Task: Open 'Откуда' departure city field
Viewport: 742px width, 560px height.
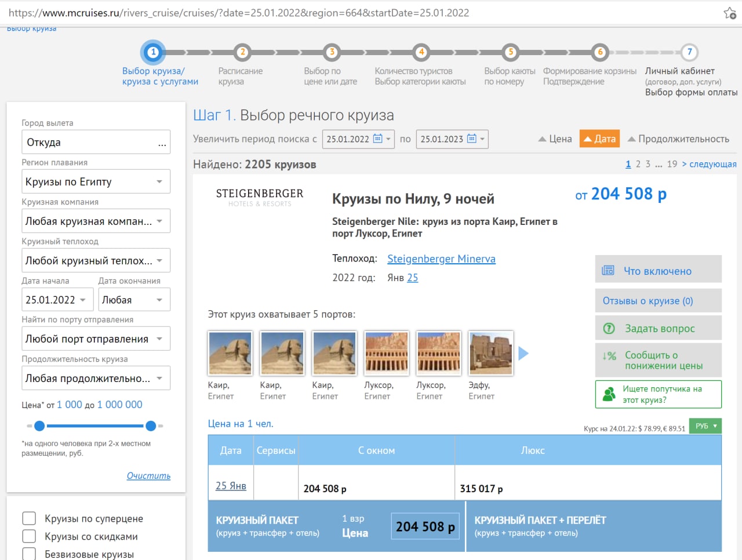Action: click(96, 142)
